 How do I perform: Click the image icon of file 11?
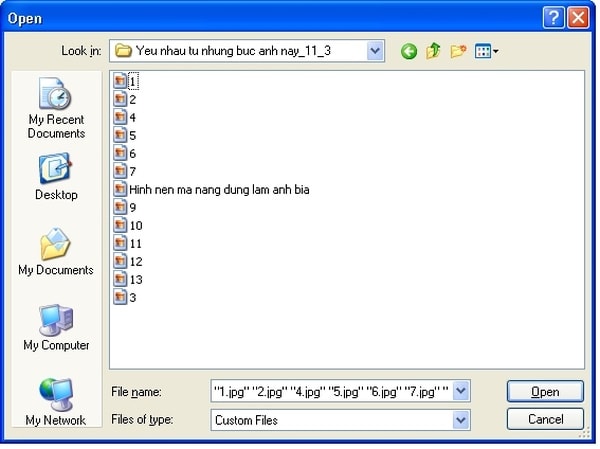click(120, 243)
